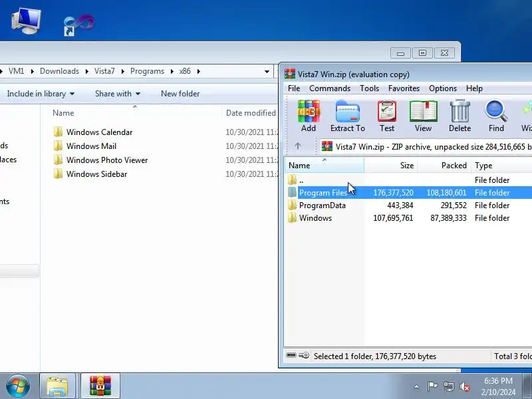
Task: Sort WinRAR list by Packed column
Action: pos(444,165)
